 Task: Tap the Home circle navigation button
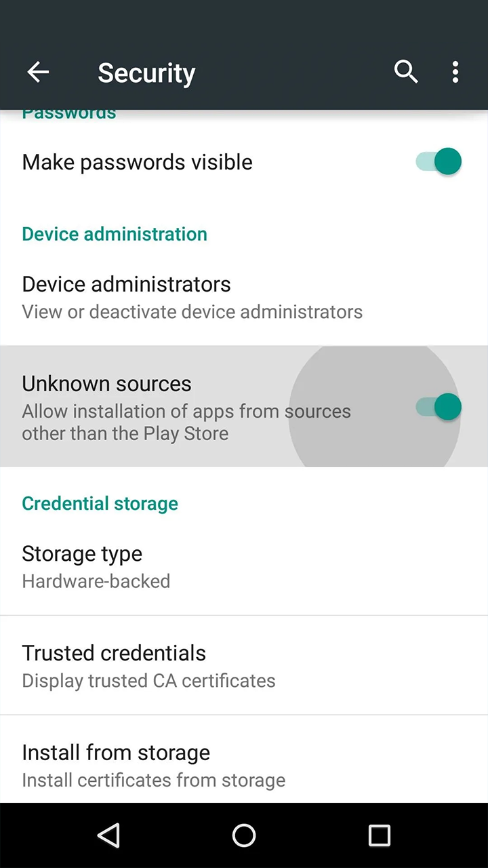[x=244, y=835]
